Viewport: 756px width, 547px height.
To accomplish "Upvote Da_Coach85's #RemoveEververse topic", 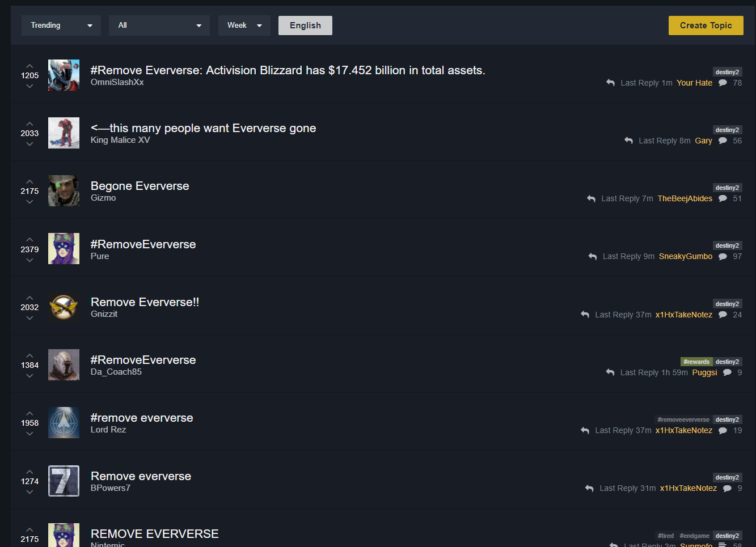I will click(x=29, y=355).
